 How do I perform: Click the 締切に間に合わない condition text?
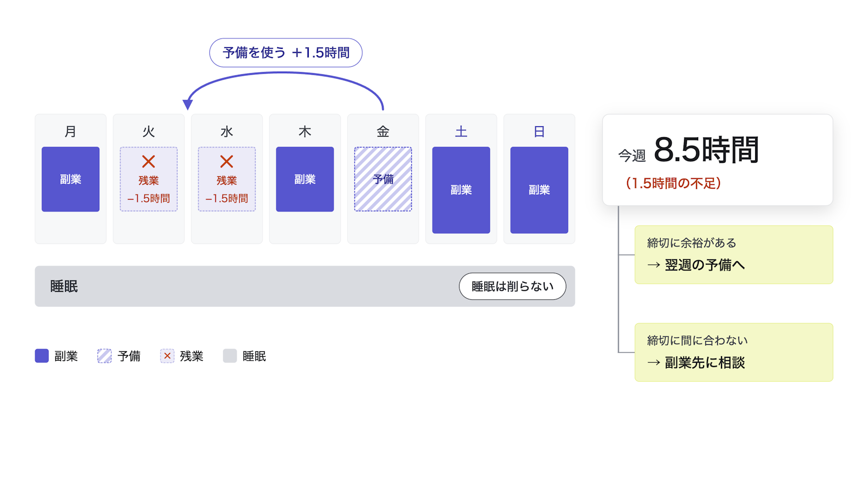[698, 341]
